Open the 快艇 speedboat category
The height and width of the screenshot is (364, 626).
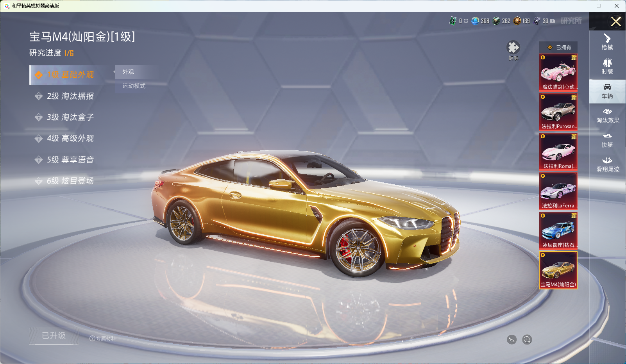607,140
